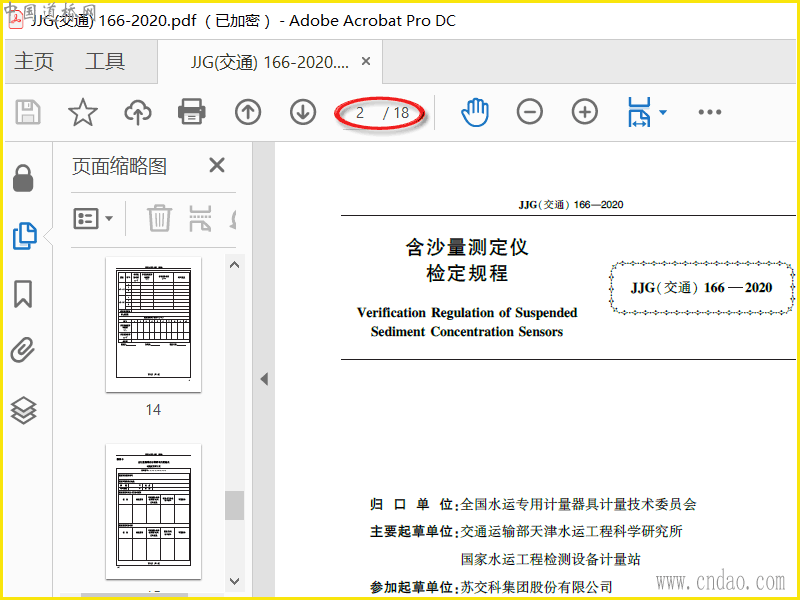Close the document tab

click(x=366, y=61)
